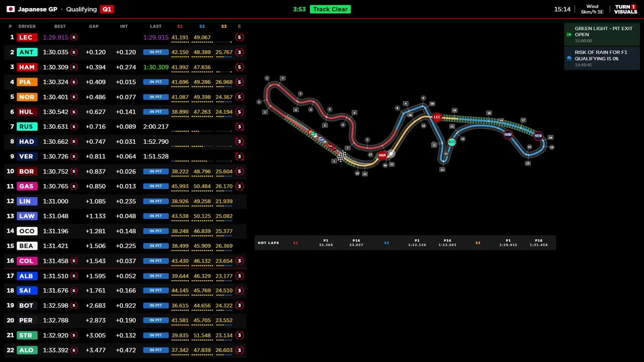The height and width of the screenshot is (362, 644).
Task: Select the 3:53 session countdown timer
Action: (x=299, y=9)
